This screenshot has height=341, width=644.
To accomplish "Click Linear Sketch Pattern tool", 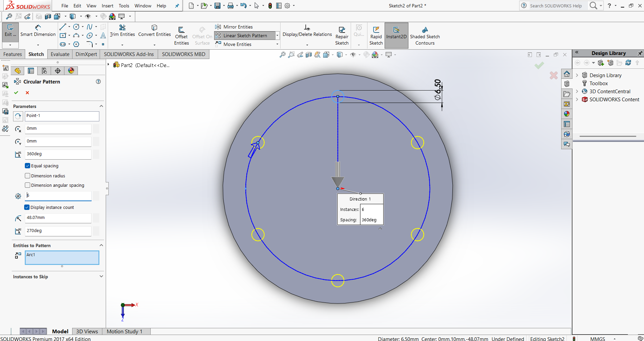I will 245,36.
